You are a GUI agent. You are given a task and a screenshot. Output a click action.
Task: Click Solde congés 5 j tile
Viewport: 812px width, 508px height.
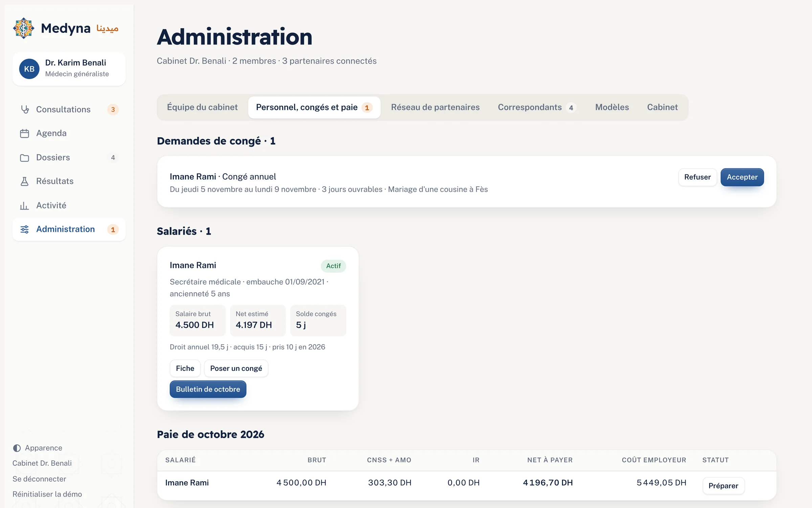[x=318, y=320]
